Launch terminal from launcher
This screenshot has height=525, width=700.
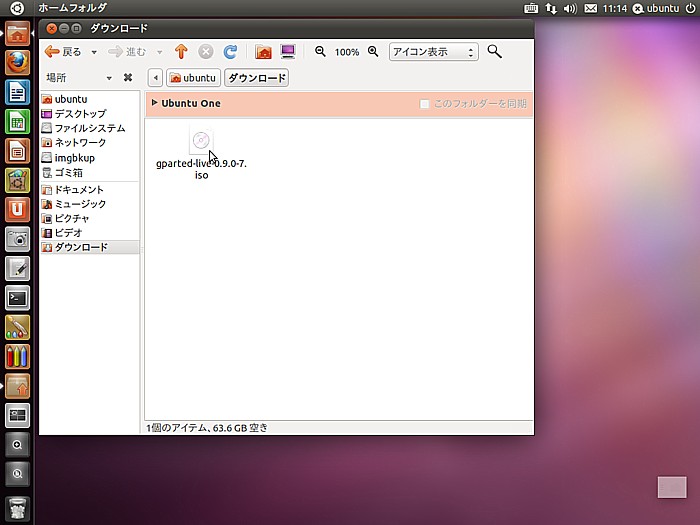point(17,298)
